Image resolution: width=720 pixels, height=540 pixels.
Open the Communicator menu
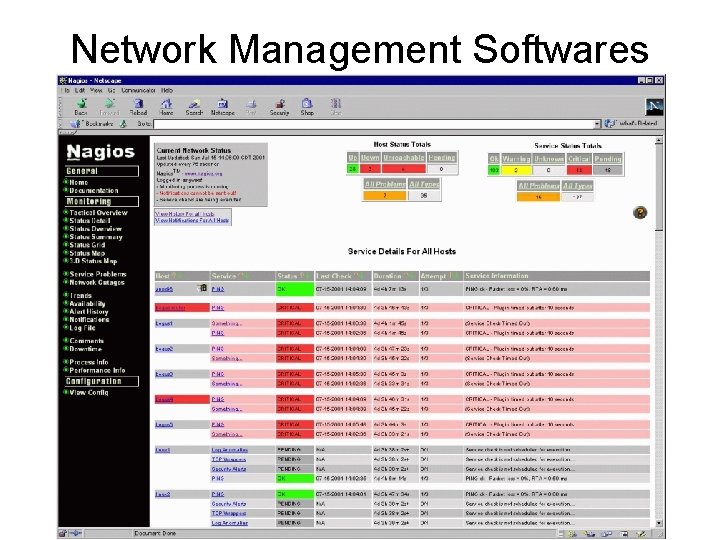[138, 90]
